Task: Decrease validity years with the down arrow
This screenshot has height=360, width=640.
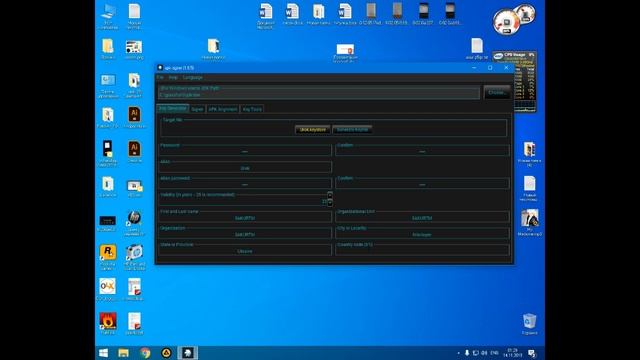Action: [330, 202]
